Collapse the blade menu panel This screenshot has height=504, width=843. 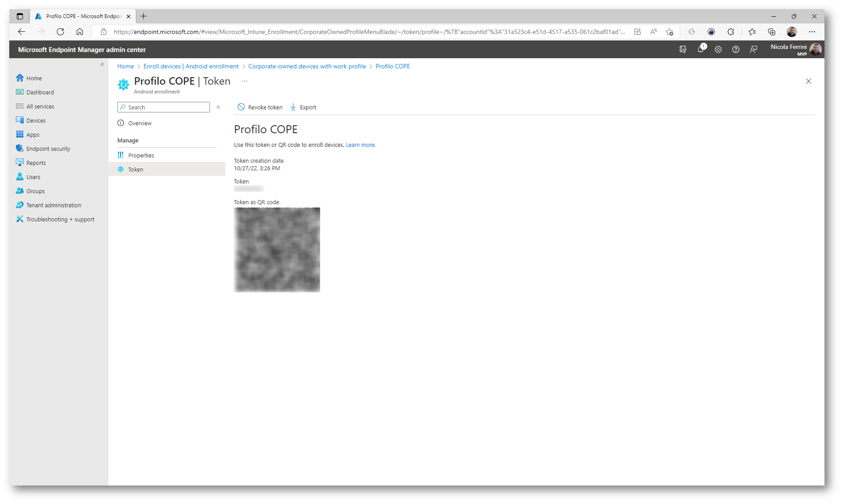(218, 107)
